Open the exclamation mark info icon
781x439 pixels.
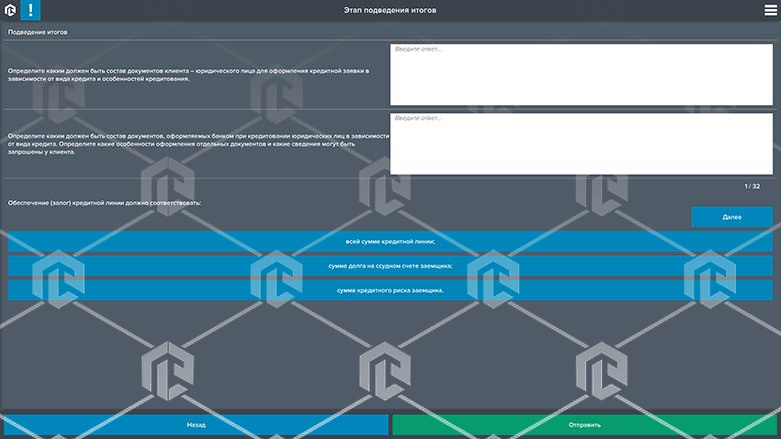coord(30,10)
